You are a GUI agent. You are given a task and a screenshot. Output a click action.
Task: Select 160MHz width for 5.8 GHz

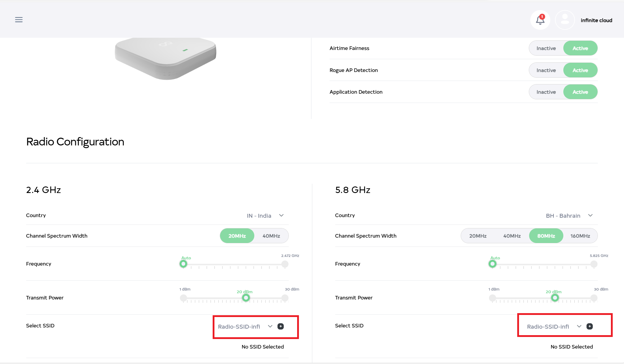coord(580,236)
